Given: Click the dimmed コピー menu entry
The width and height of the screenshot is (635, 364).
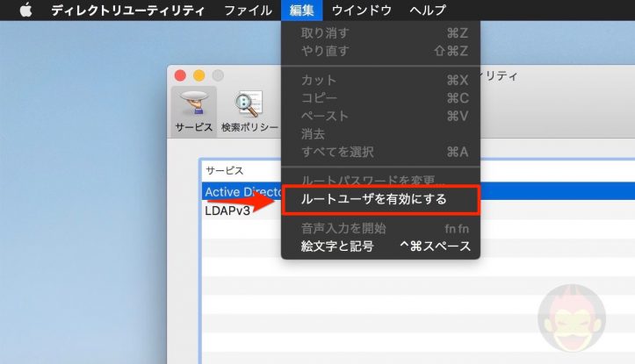Looking at the screenshot, I should pos(380,98).
